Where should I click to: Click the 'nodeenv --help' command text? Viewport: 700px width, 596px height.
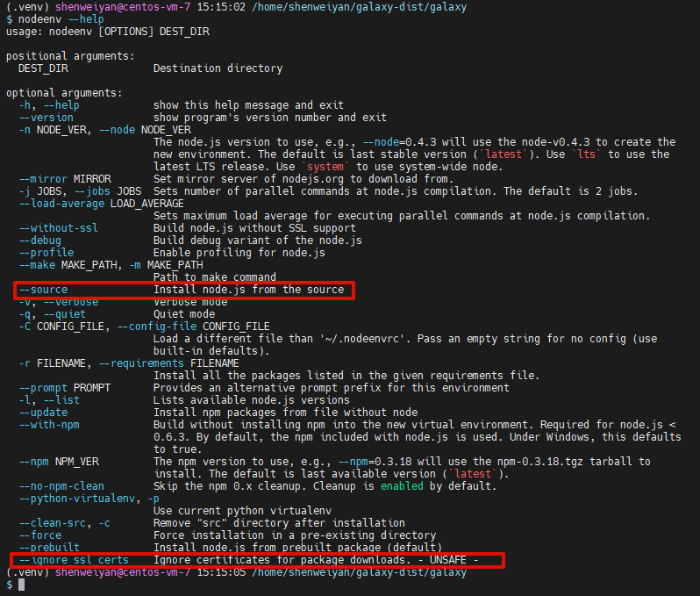pyautogui.click(x=53, y=18)
